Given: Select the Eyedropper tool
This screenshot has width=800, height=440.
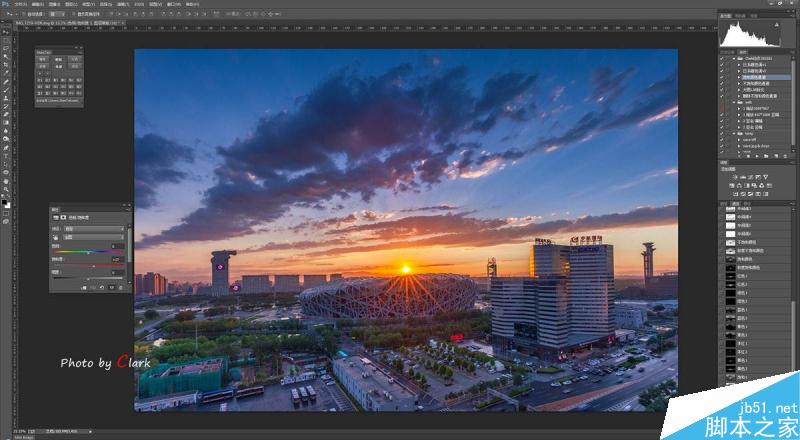Looking at the screenshot, I should coord(6,72).
